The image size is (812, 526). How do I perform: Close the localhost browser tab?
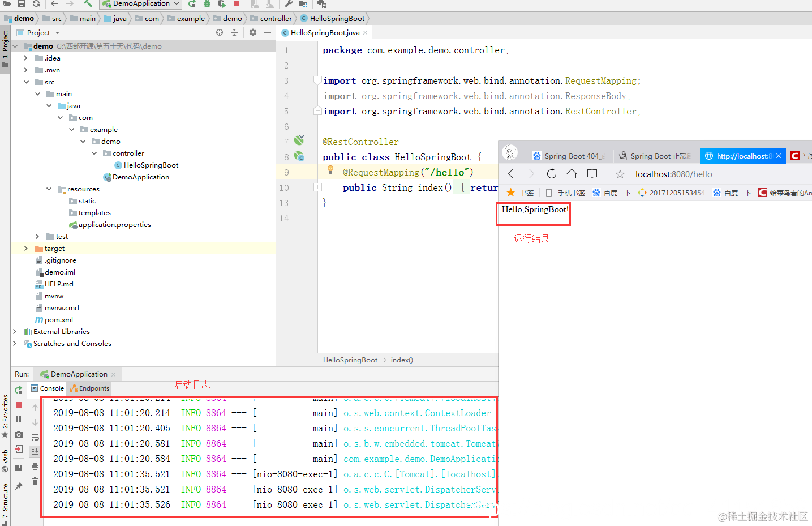779,156
